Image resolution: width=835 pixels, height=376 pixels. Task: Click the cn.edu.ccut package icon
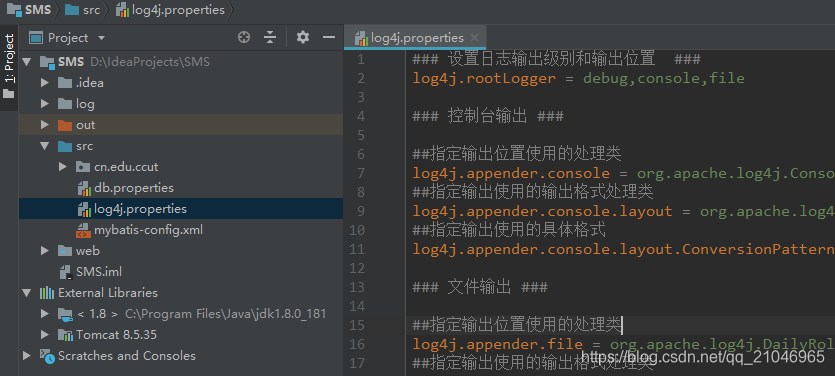click(83, 167)
